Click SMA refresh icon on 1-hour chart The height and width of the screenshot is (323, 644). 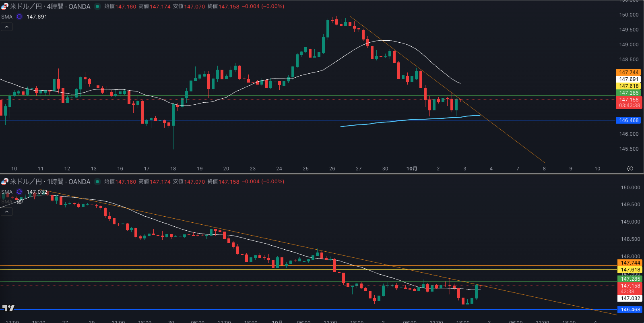[19, 192]
